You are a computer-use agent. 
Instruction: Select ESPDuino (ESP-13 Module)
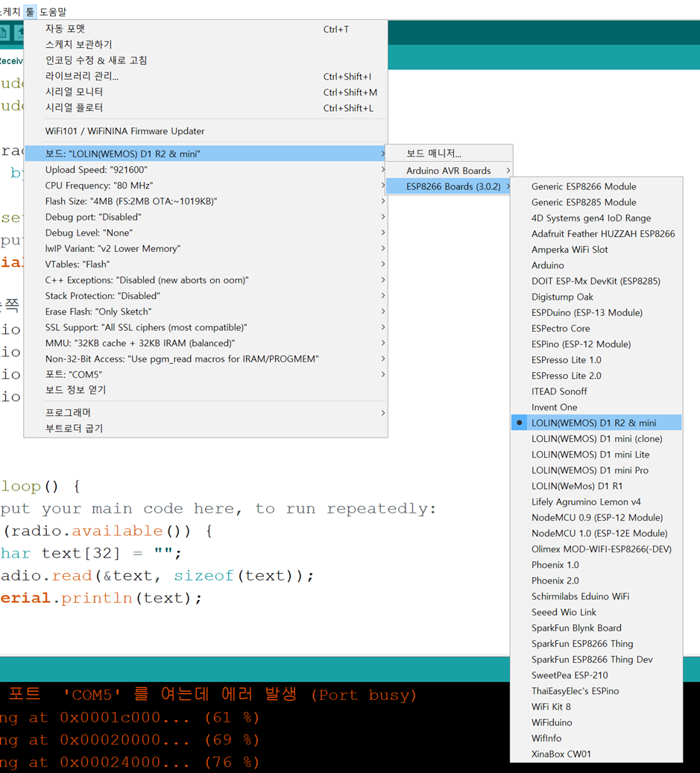tap(596, 312)
